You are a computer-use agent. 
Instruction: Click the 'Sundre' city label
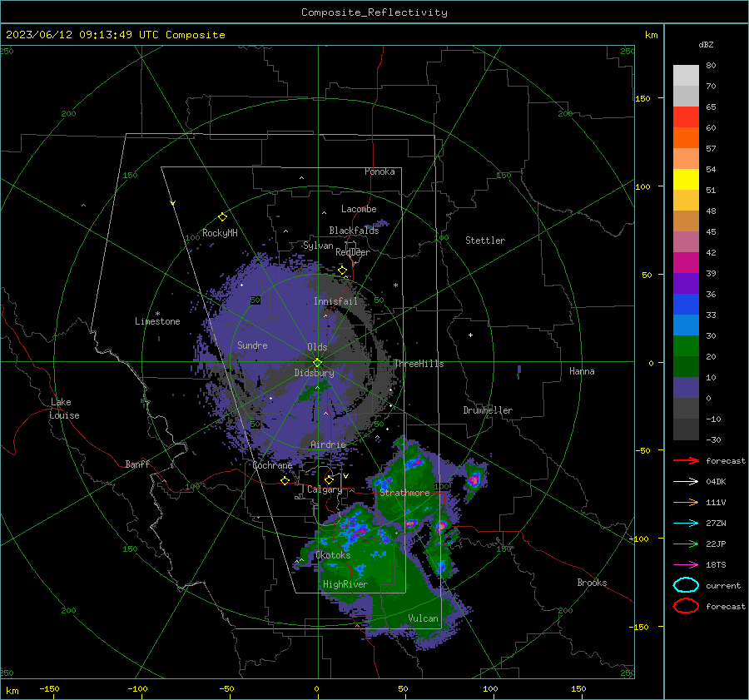(x=252, y=345)
